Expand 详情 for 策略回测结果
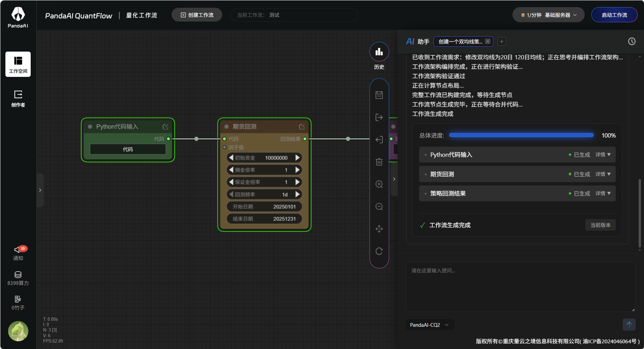 point(603,193)
